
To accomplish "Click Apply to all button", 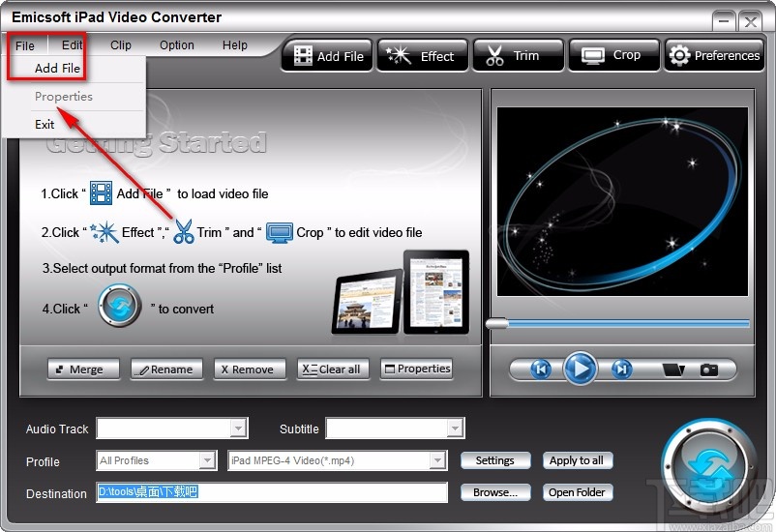I will click(578, 460).
